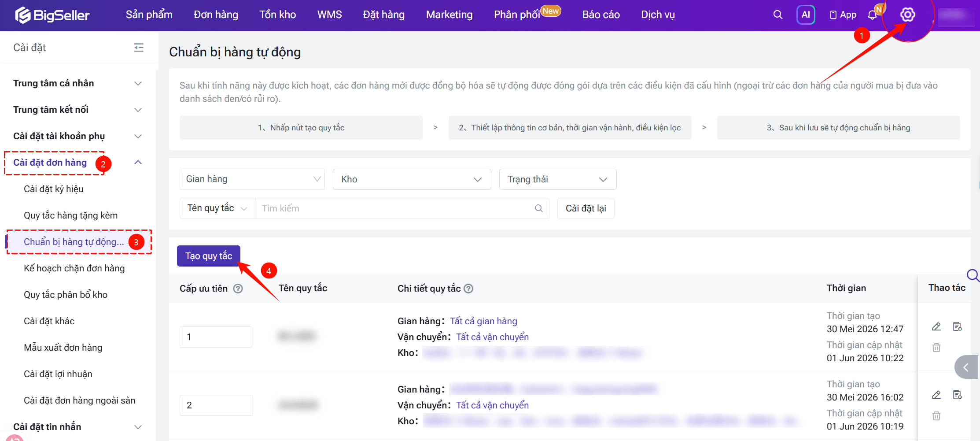Open Mẫu xuất đơn hàng
980x441 pixels.
tap(63, 348)
